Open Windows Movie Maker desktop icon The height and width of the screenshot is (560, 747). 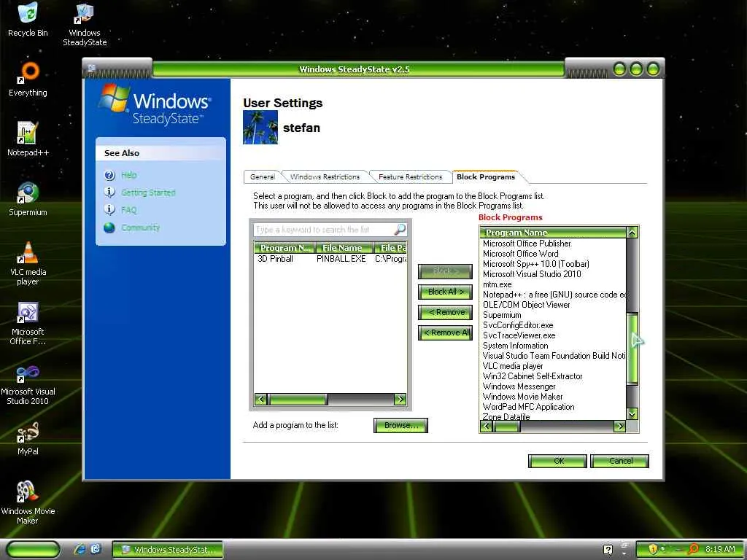28,503
